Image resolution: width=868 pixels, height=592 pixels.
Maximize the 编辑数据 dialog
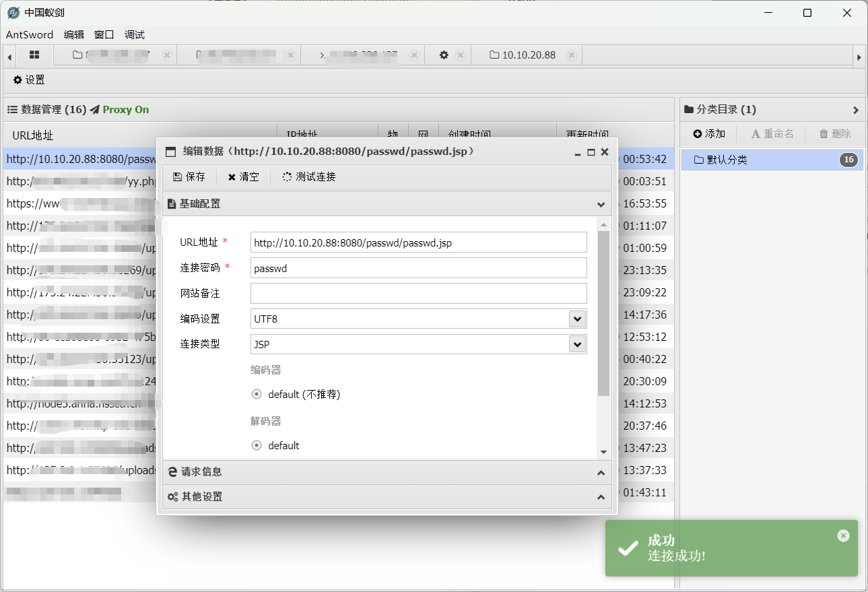(591, 152)
